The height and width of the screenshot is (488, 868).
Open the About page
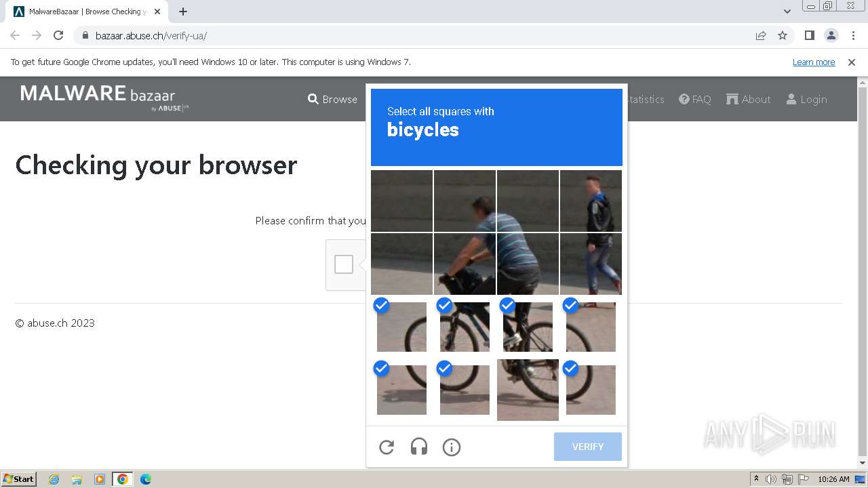(x=749, y=99)
